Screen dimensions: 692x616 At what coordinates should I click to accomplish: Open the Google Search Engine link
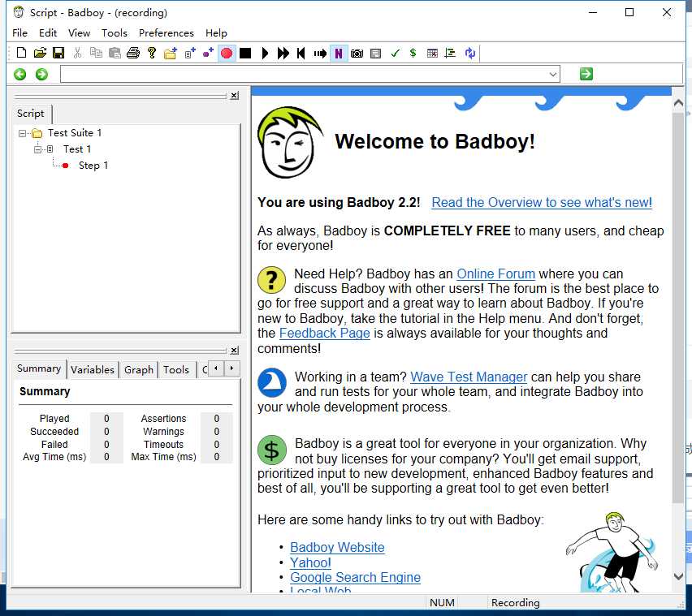pyautogui.click(x=355, y=577)
